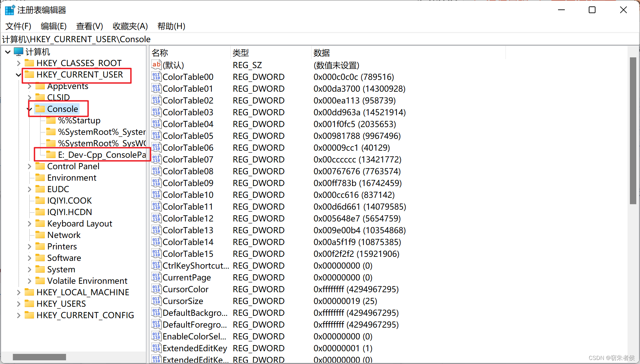Click the Software folder icon
The width and height of the screenshot is (640, 364).
[x=40, y=258]
